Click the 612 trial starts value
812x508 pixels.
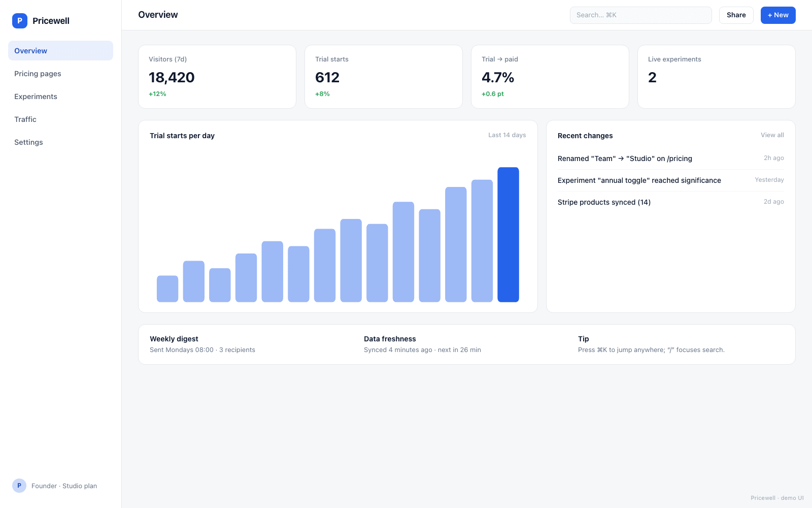click(327, 77)
